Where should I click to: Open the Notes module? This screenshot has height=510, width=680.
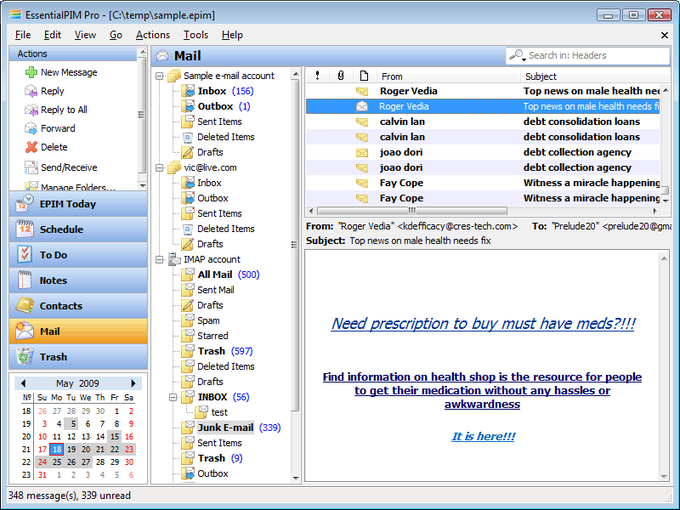pos(78,281)
